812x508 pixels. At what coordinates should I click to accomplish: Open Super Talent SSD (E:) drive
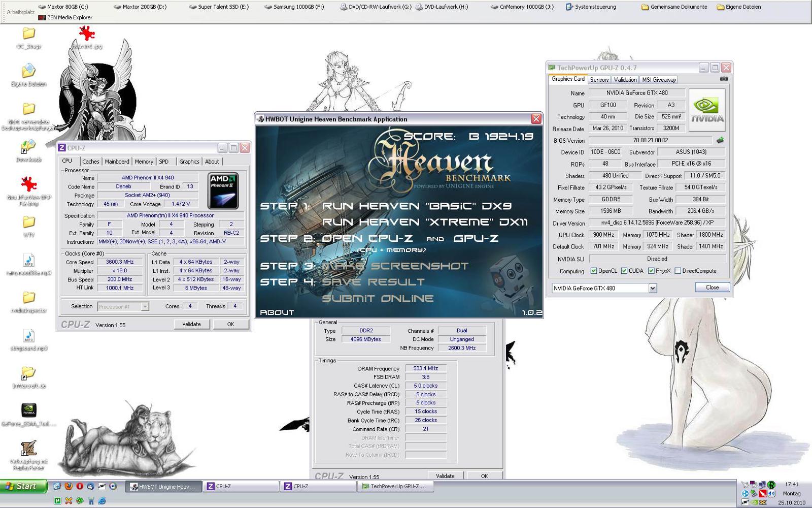(x=219, y=7)
